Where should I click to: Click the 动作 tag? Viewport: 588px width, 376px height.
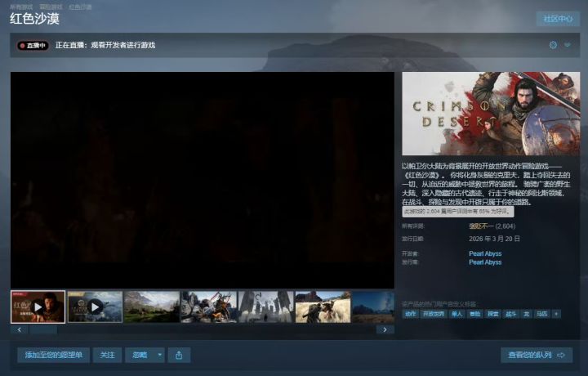pos(410,314)
